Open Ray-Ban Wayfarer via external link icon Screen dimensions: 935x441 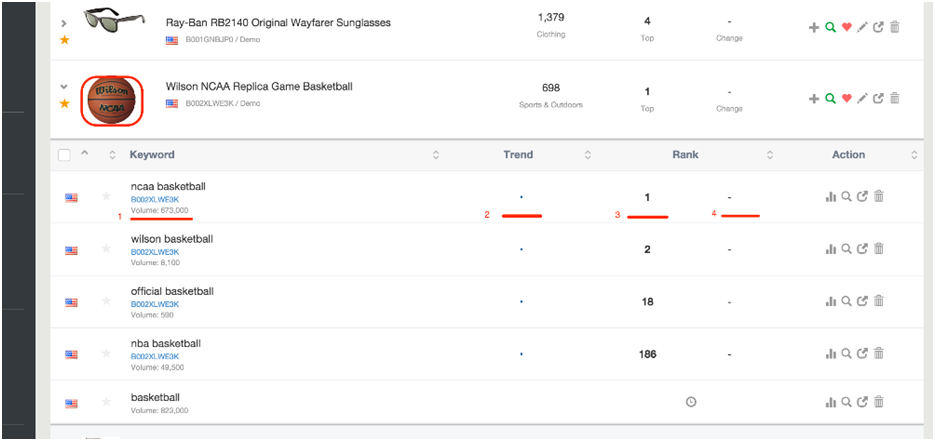(878, 27)
